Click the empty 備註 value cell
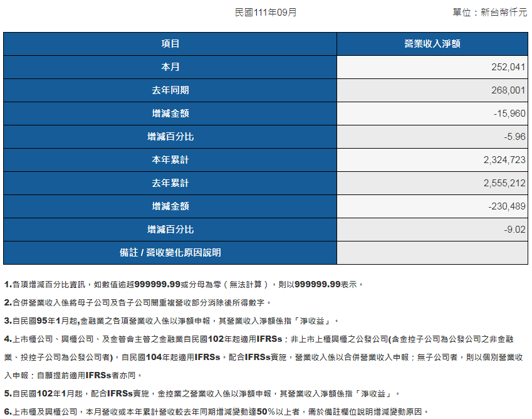Image resolution: width=532 pixels, height=419 pixels. [x=432, y=253]
